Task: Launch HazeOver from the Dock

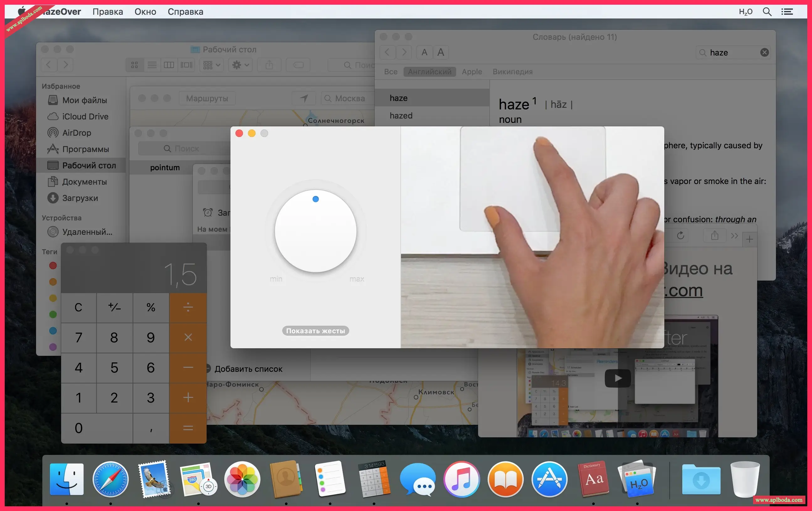Action: 637,479
